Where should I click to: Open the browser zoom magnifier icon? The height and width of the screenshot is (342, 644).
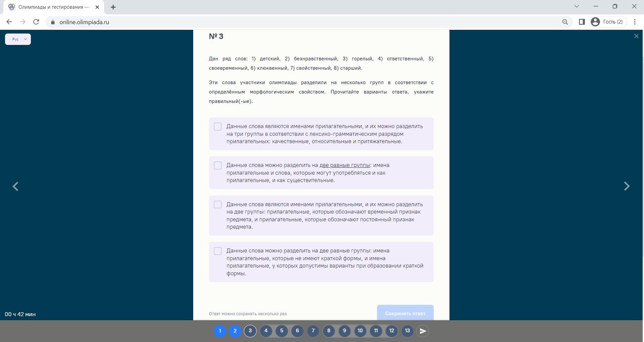click(x=565, y=22)
